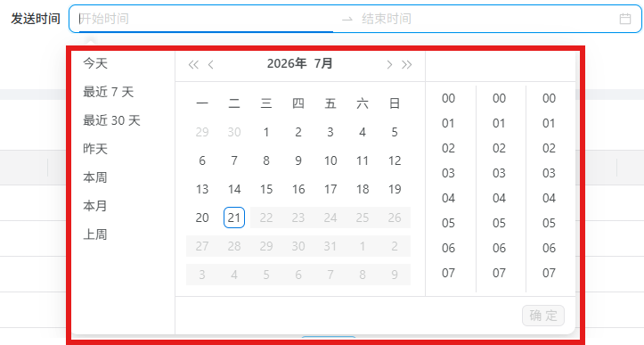
Task: Go to next month arrow
Action: click(x=389, y=64)
